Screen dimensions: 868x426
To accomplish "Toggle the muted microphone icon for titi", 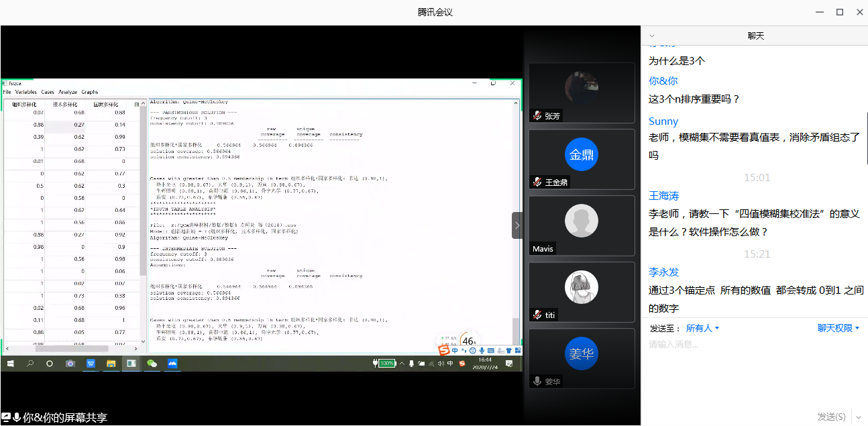I will point(537,315).
